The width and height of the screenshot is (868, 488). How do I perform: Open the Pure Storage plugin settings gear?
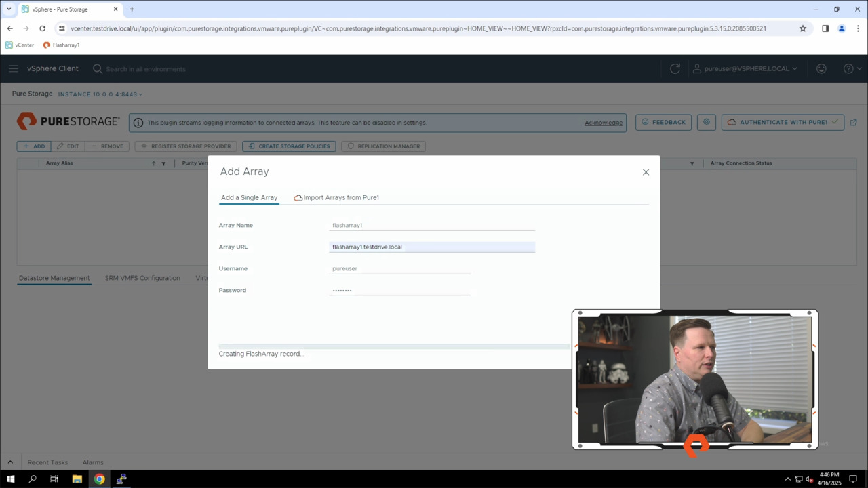(706, 122)
